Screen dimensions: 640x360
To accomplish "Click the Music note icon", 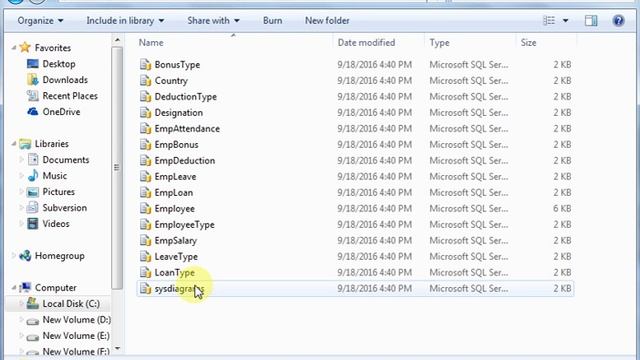I will click(x=33, y=176).
